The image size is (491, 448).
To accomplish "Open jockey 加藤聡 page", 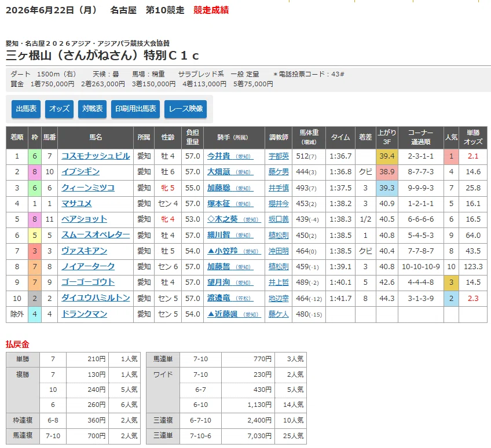I will pyautogui.click(x=230, y=188).
